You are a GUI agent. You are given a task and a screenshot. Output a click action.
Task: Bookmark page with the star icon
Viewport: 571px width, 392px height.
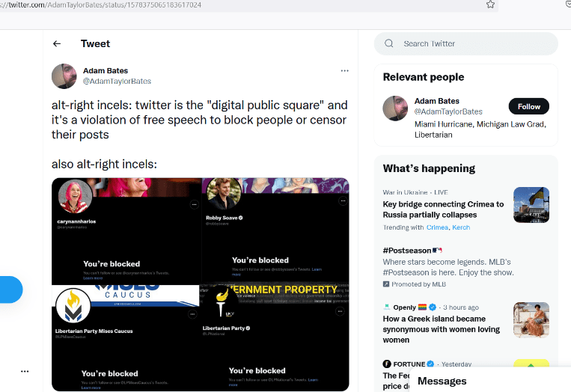tap(490, 4)
